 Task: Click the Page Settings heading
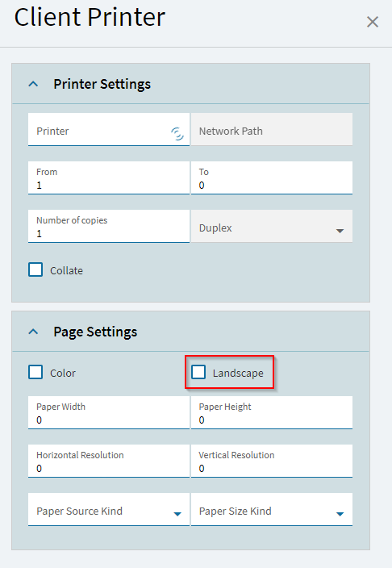pyautogui.click(x=95, y=332)
